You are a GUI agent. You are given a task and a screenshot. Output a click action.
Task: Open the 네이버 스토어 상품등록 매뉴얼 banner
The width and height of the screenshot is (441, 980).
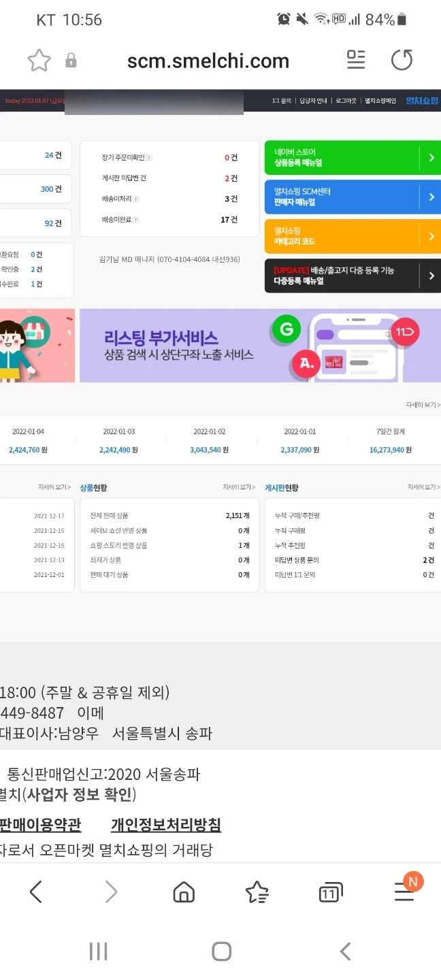pyautogui.click(x=353, y=158)
